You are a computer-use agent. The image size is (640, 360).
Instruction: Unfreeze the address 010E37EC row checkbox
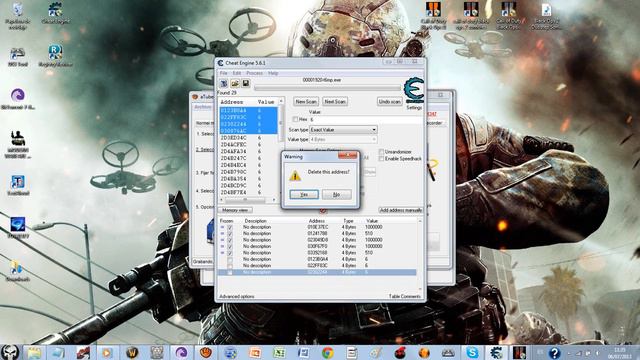pyautogui.click(x=230, y=227)
